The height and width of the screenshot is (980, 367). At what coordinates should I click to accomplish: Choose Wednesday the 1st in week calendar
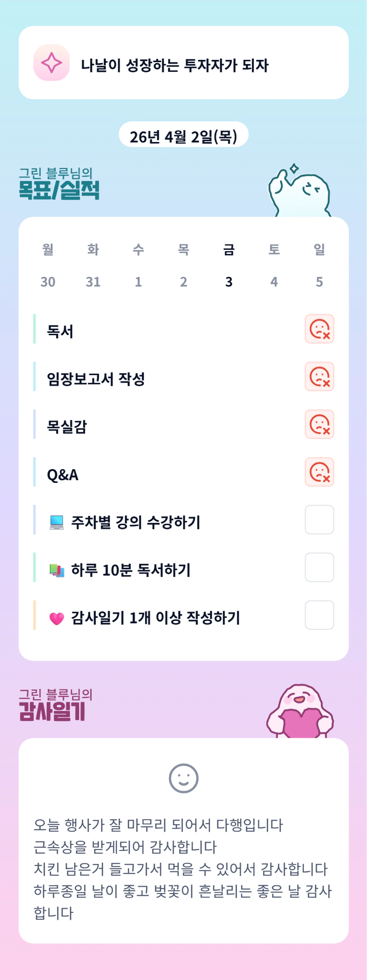coord(138,266)
